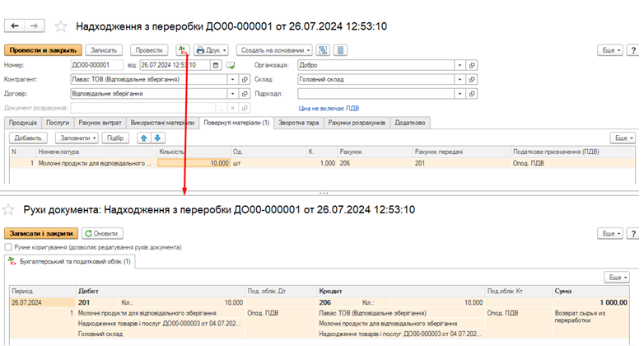The width and height of the screenshot is (644, 346).
Task: Show document postings with the Дт/Кт icon
Action: coord(182,50)
